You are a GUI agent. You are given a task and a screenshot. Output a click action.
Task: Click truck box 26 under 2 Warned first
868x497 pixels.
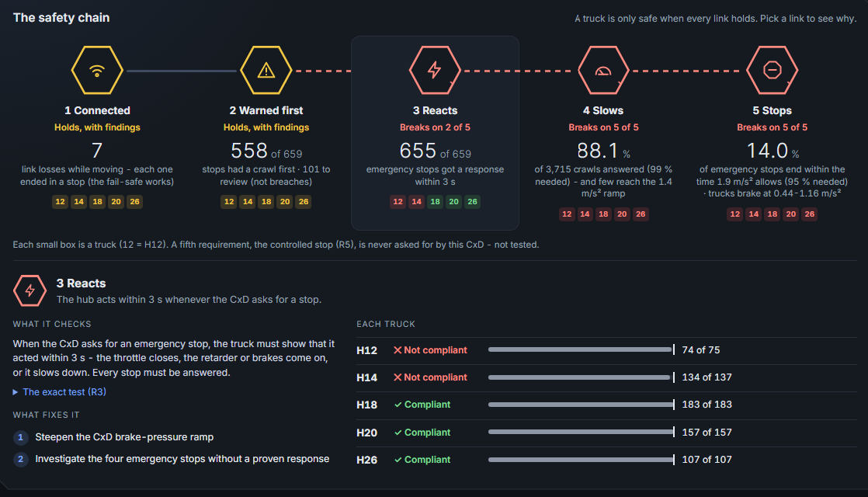(x=304, y=201)
